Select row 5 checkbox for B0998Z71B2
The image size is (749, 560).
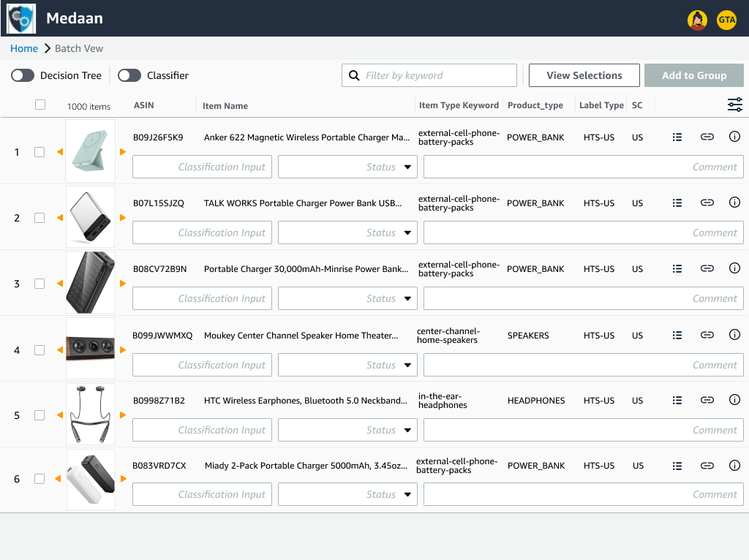(x=39, y=415)
